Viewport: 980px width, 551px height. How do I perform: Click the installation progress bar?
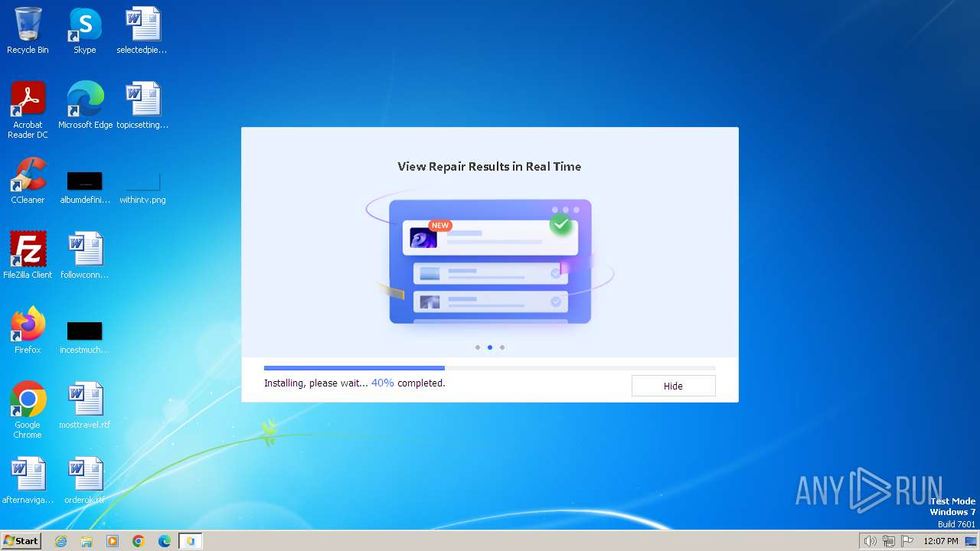click(x=490, y=368)
